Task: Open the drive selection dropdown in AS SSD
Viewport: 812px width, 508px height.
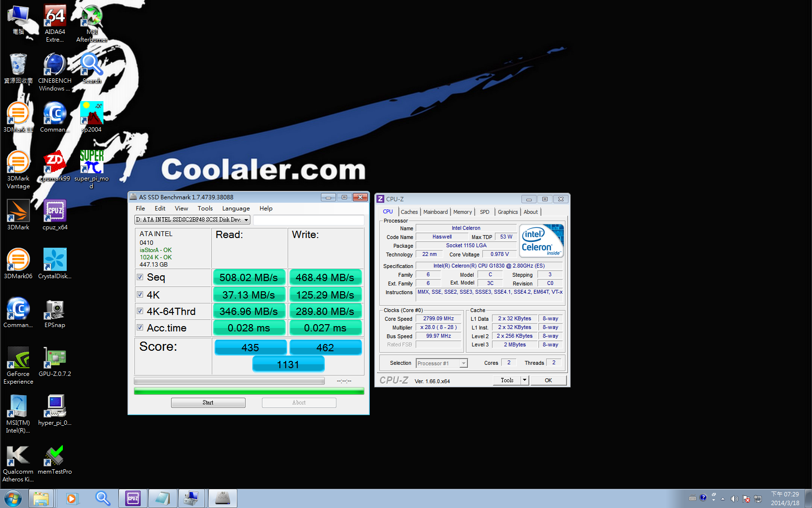Action: (192, 220)
